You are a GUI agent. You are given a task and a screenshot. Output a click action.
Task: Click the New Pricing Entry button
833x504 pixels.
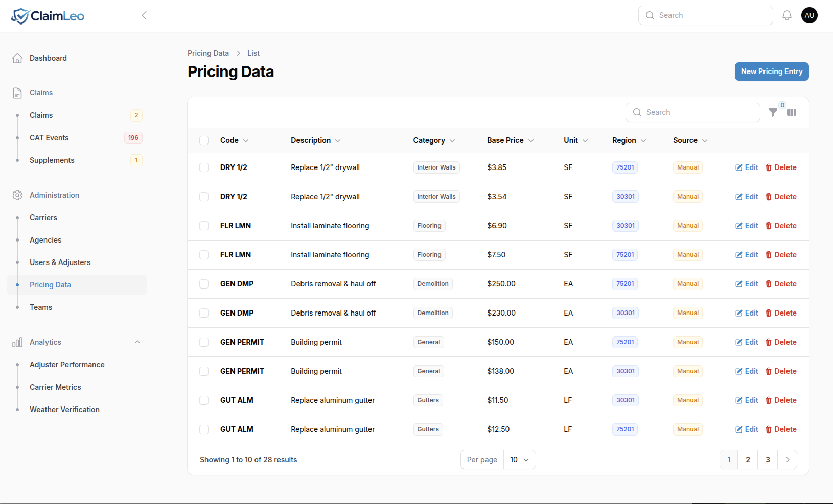772,71
